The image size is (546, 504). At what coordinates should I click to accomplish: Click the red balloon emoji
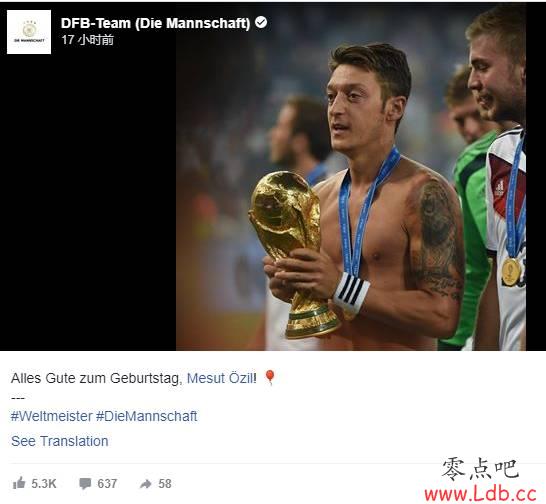point(270,378)
